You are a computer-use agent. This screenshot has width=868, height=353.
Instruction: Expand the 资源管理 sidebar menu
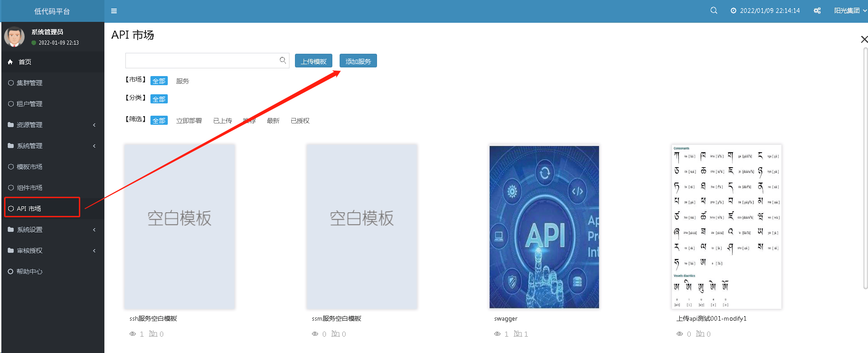point(52,125)
